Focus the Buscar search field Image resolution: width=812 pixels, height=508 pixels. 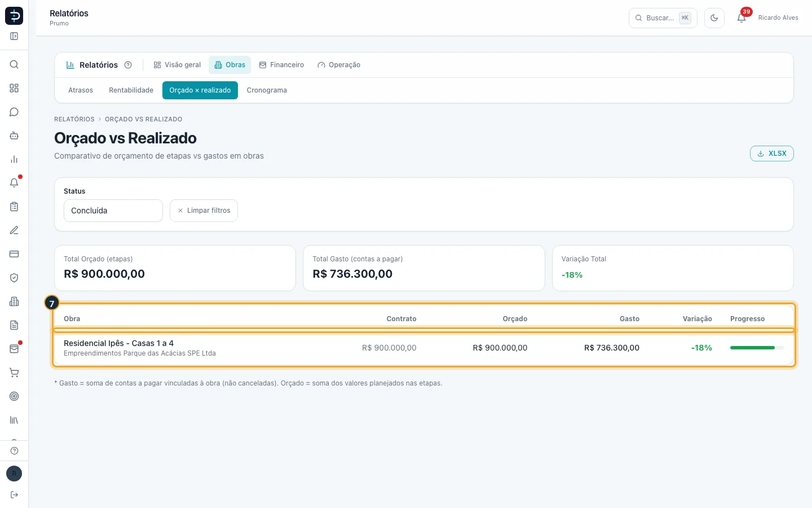point(663,18)
